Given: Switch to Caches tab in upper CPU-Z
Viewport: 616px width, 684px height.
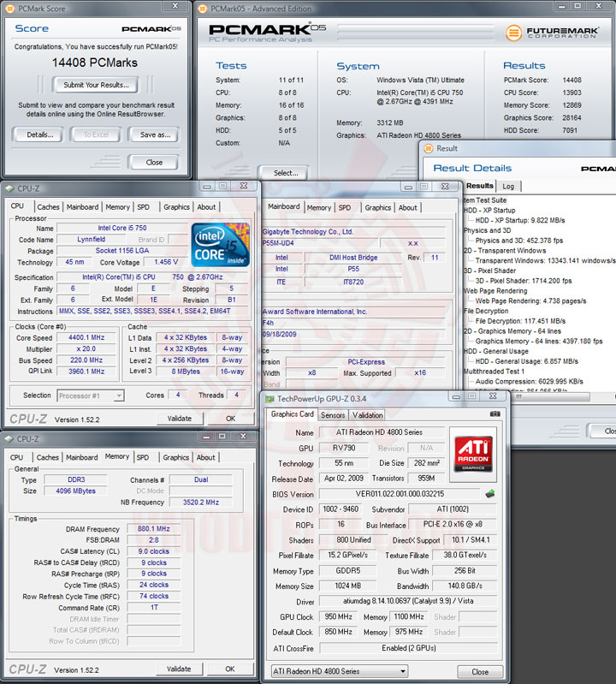Looking at the screenshot, I should click(48, 207).
